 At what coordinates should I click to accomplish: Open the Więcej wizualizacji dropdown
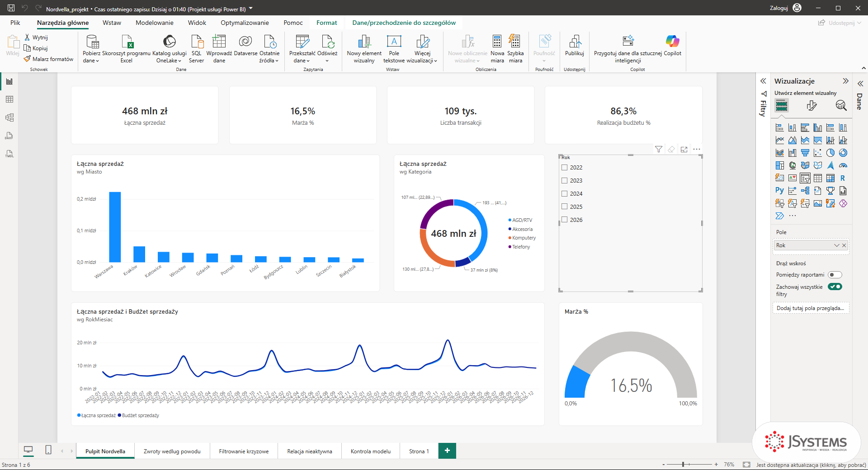pyautogui.click(x=422, y=57)
